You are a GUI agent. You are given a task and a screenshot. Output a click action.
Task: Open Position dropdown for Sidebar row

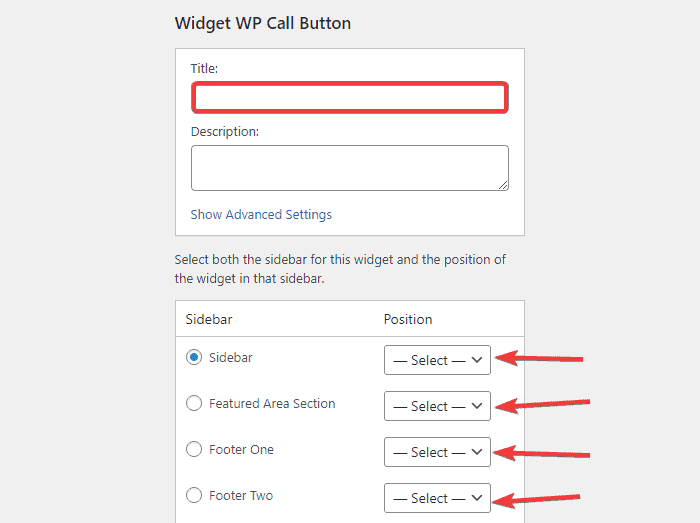pyautogui.click(x=437, y=360)
